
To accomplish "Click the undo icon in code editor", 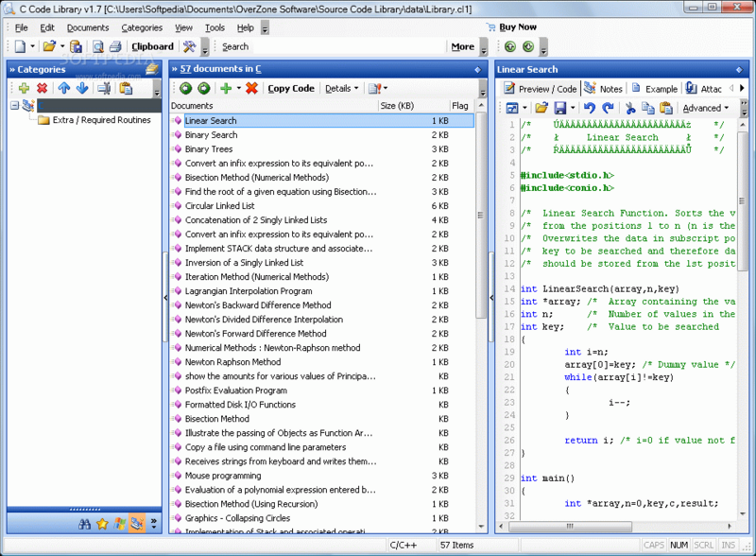I will tap(589, 108).
